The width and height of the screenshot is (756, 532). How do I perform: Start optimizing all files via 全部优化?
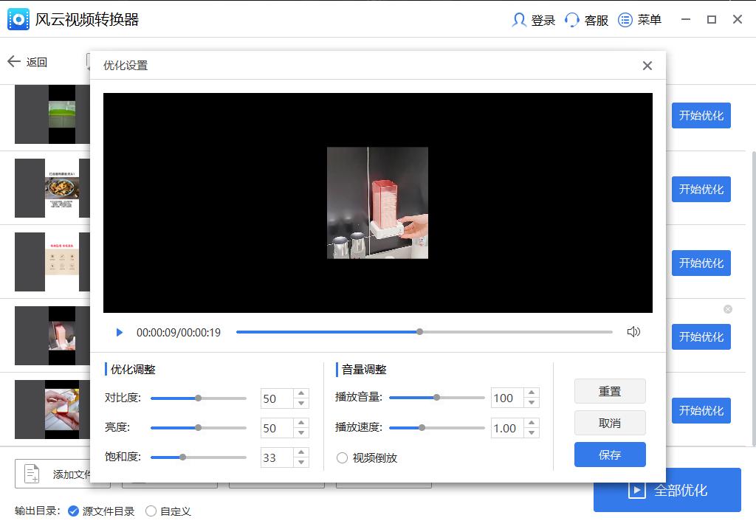[x=667, y=489]
